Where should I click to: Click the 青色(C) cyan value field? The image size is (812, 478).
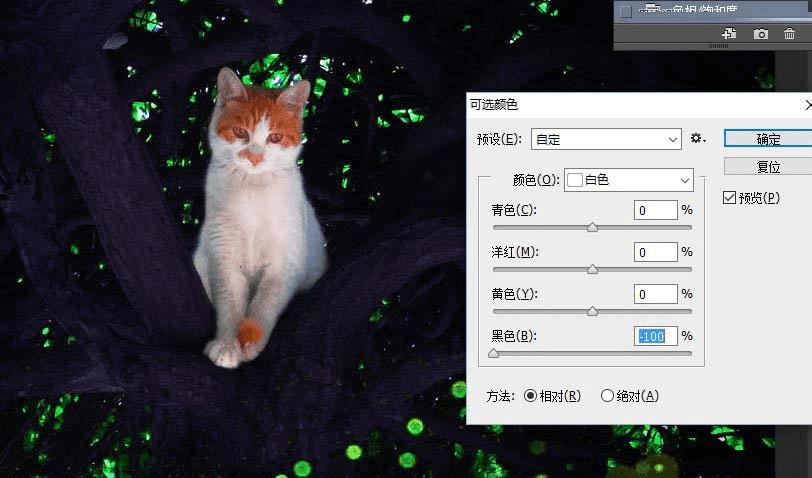[x=656, y=210]
